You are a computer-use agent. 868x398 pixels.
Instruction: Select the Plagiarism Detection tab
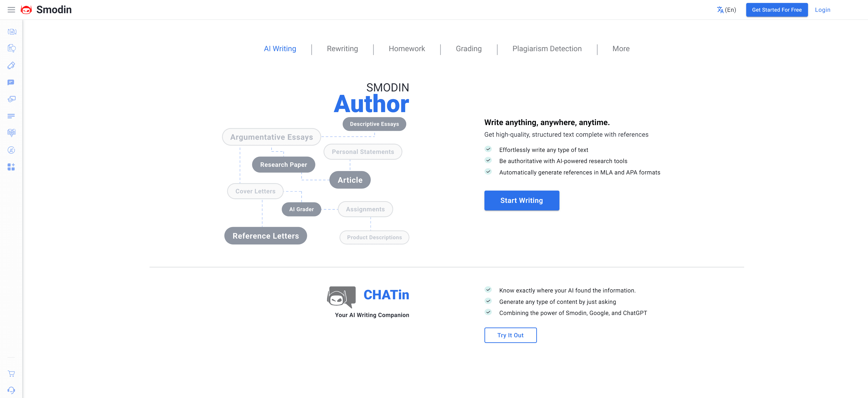point(547,49)
